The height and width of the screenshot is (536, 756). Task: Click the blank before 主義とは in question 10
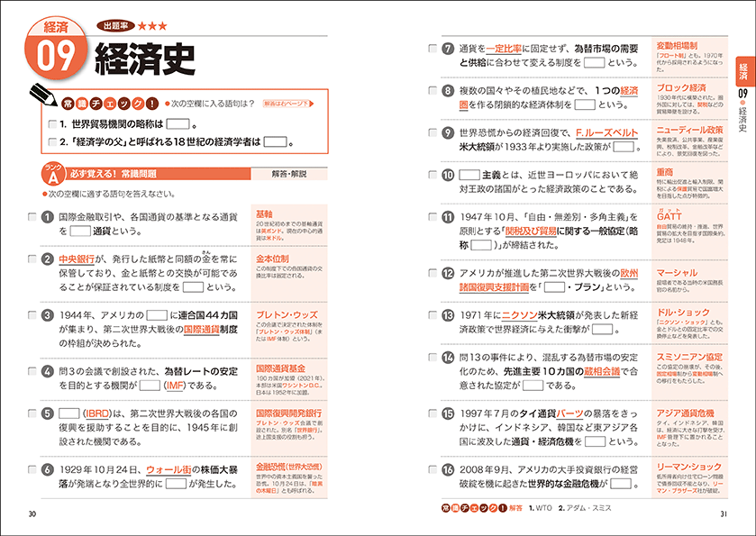click(469, 175)
